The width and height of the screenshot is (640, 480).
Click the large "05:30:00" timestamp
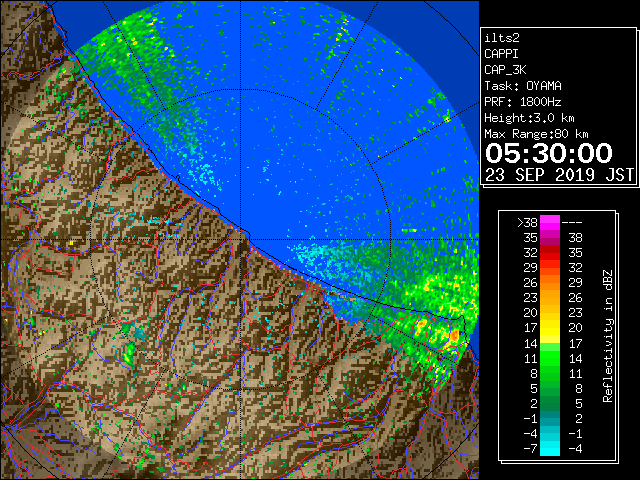point(549,153)
